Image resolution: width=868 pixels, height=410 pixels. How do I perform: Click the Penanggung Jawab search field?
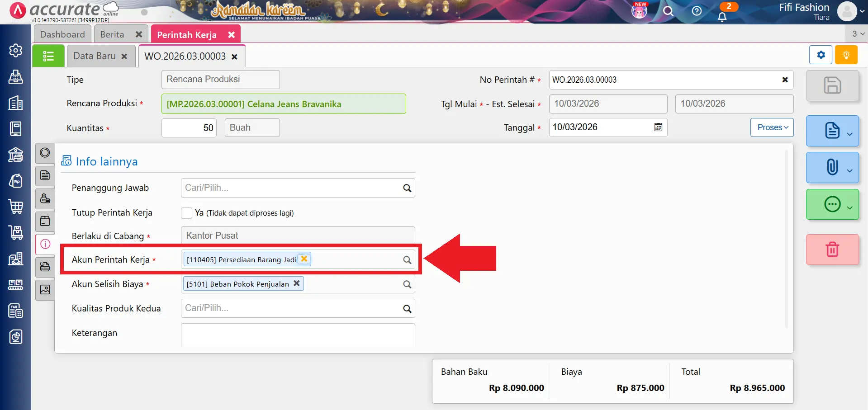tap(292, 188)
